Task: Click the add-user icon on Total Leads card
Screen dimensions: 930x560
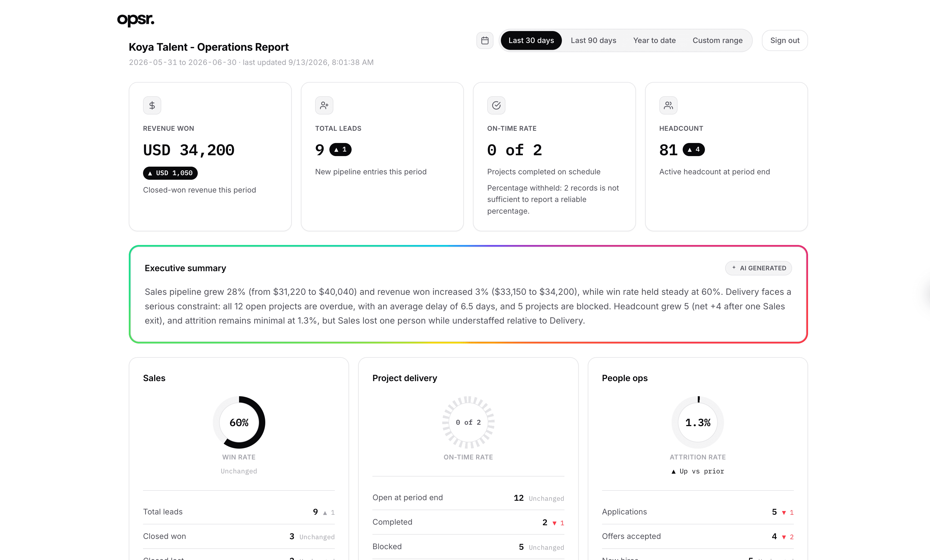Action: click(324, 105)
